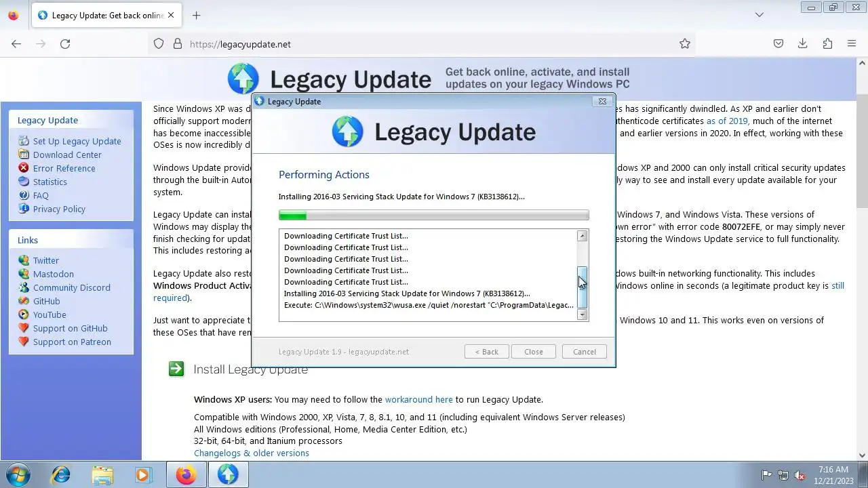Open the Firefox hamburger menu
The image size is (868, 488).
pyautogui.click(x=852, y=44)
